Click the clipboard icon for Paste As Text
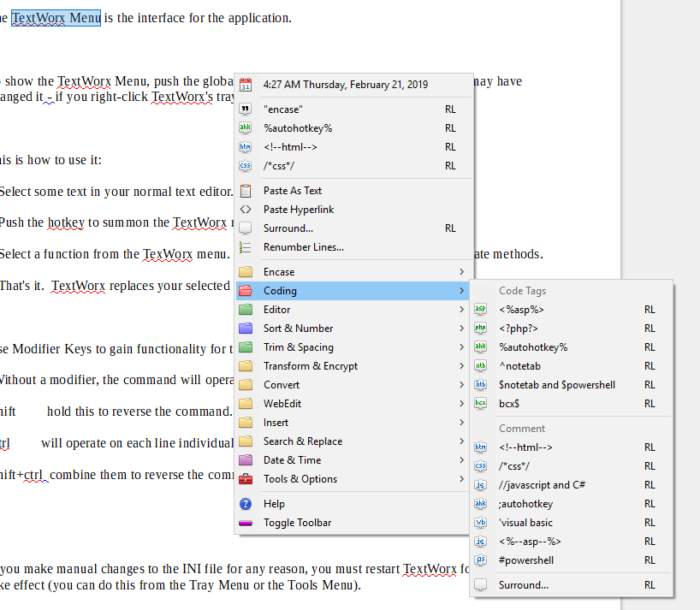 pyautogui.click(x=246, y=191)
